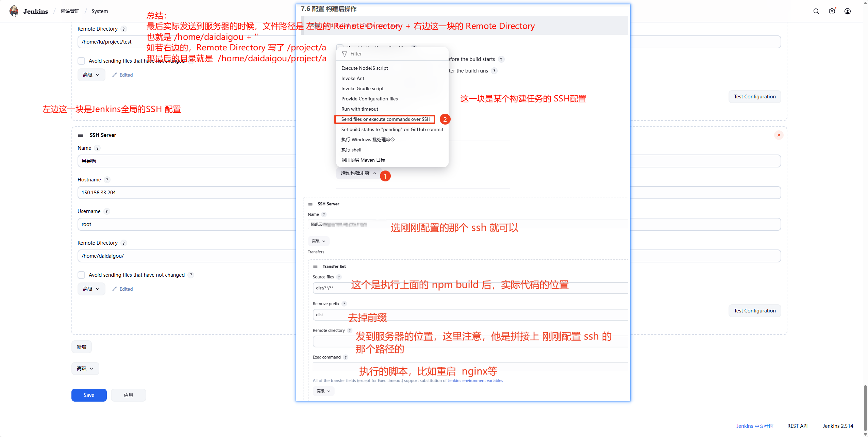This screenshot has height=437, width=868.
Task: Click help icon beside 'the build starts' in overlay
Action: pyautogui.click(x=501, y=59)
